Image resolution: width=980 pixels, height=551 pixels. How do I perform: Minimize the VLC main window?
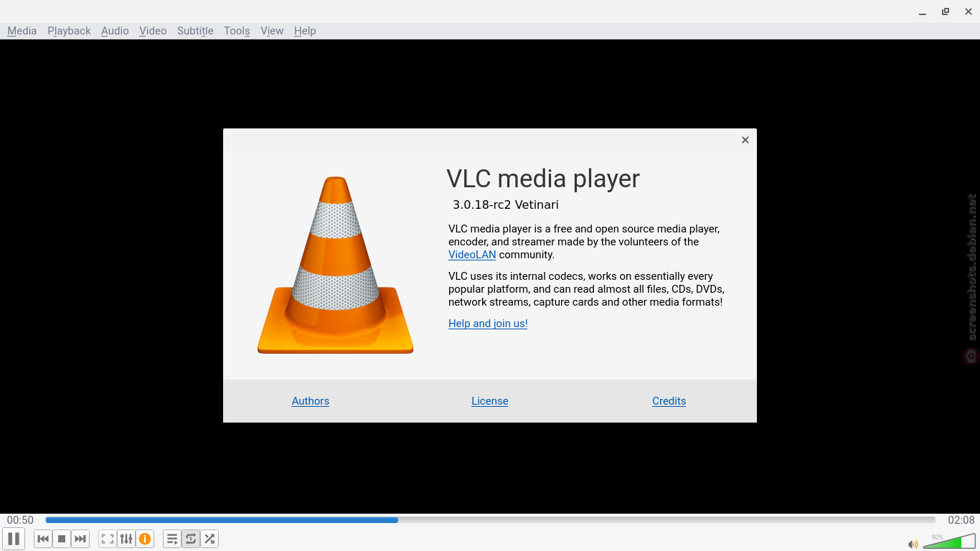coord(923,11)
